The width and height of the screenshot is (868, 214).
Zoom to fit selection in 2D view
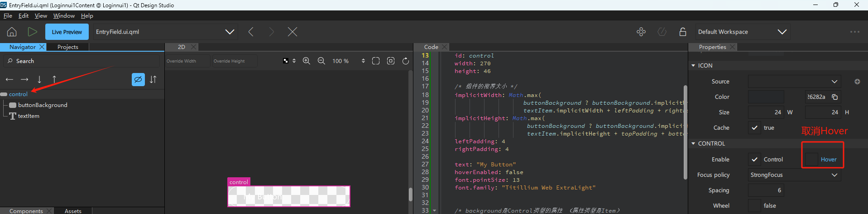pos(391,61)
